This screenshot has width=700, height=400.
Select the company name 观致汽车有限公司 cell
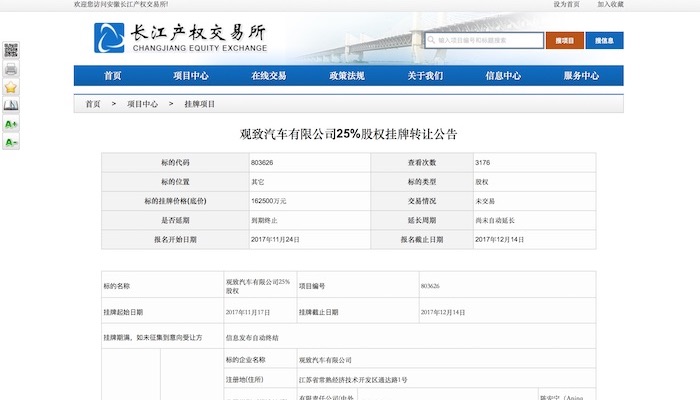pos(446,360)
